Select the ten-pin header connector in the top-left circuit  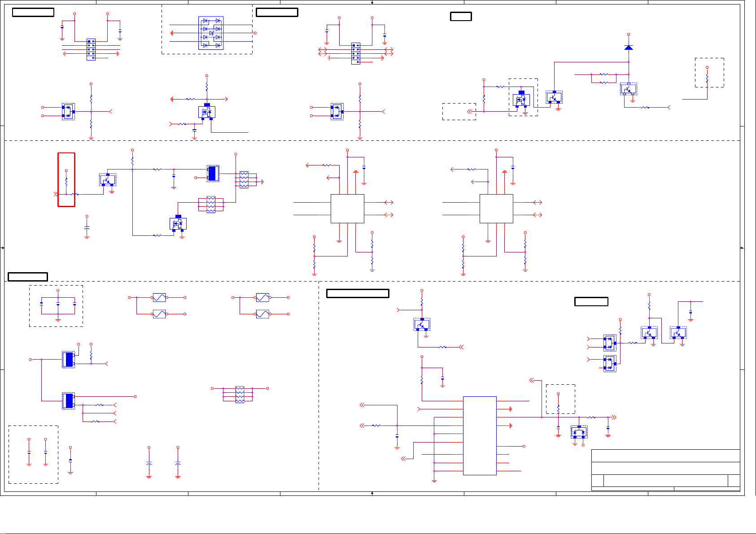pos(91,49)
